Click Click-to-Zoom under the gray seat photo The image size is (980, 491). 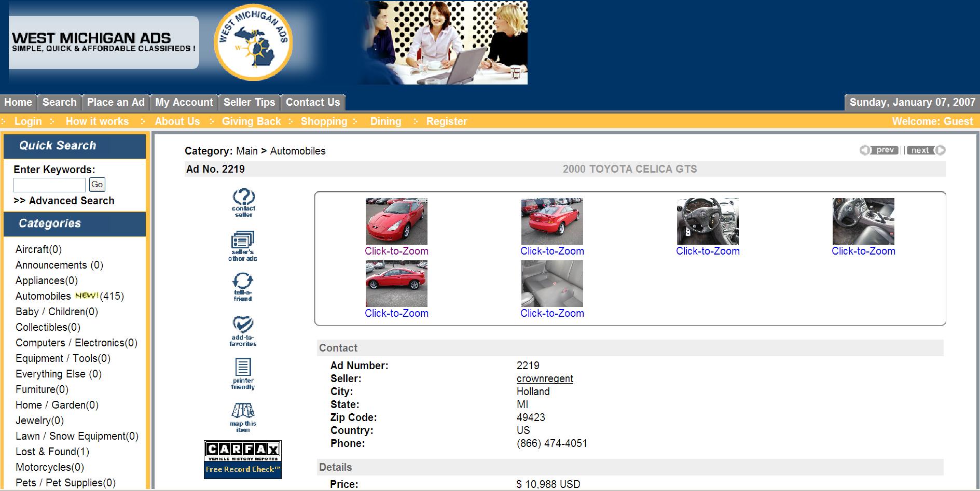[x=552, y=313]
